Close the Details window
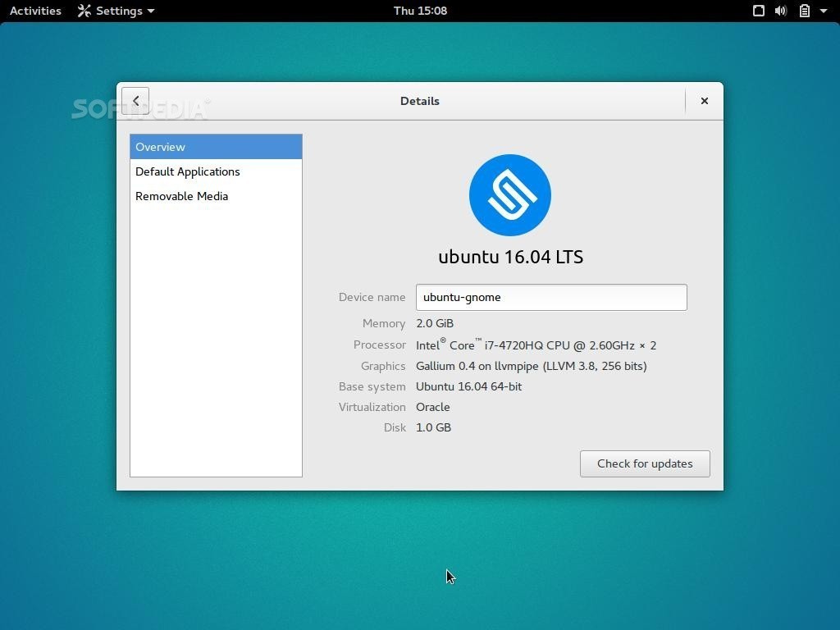Image resolution: width=840 pixels, height=630 pixels. pyautogui.click(x=704, y=101)
